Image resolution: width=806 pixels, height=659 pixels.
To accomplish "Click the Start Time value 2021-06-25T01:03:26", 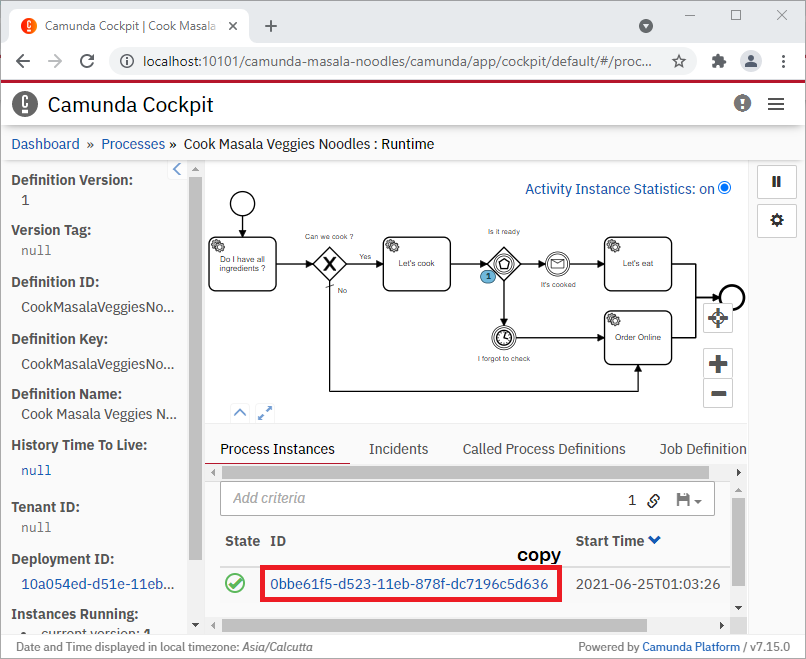I will (648, 584).
